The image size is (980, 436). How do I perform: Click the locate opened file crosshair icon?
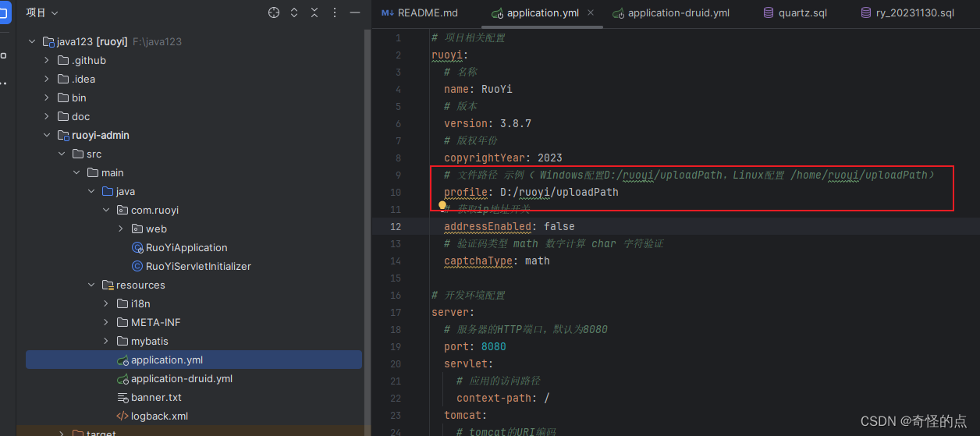click(x=273, y=12)
